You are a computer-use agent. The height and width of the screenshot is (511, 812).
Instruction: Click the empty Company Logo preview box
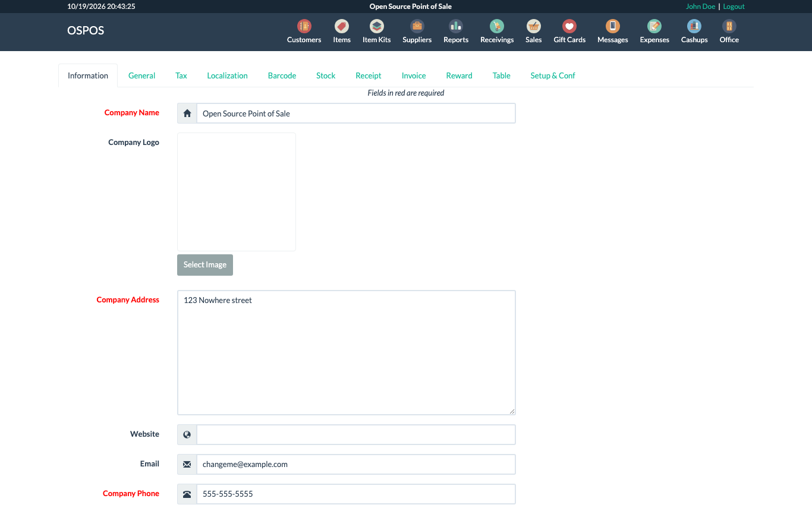click(x=237, y=192)
